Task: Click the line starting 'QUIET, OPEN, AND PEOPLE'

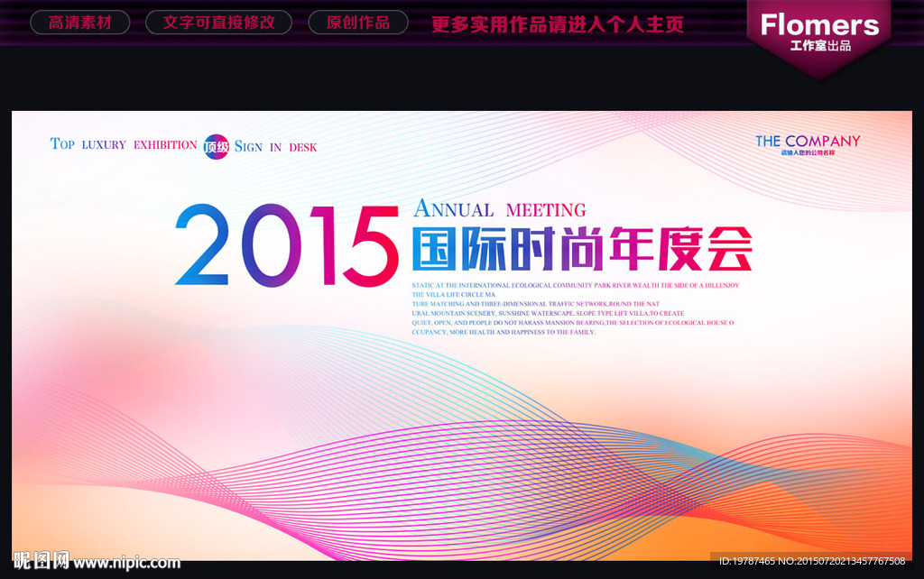Action: click(573, 323)
